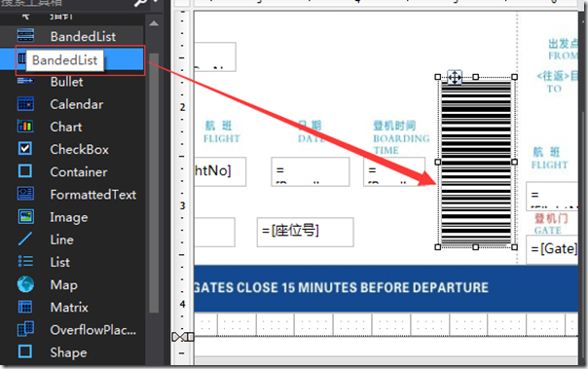
Task: Click the Calendar label
Action: click(x=77, y=104)
